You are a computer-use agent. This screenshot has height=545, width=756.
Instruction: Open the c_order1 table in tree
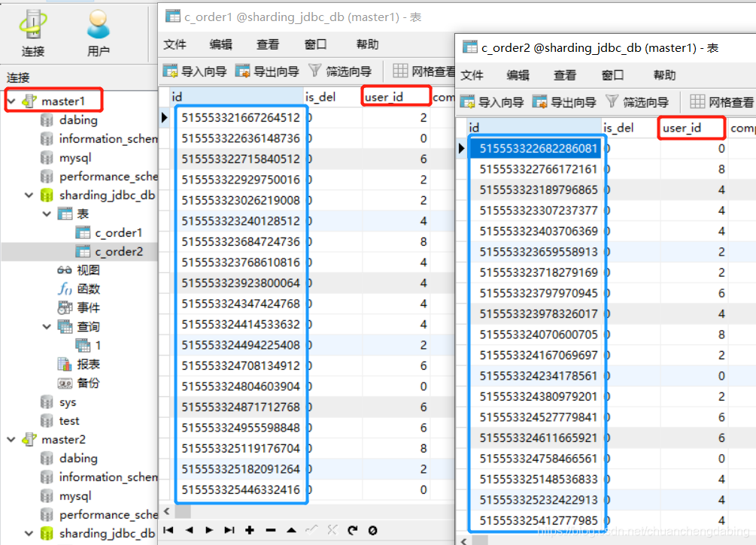(118, 233)
